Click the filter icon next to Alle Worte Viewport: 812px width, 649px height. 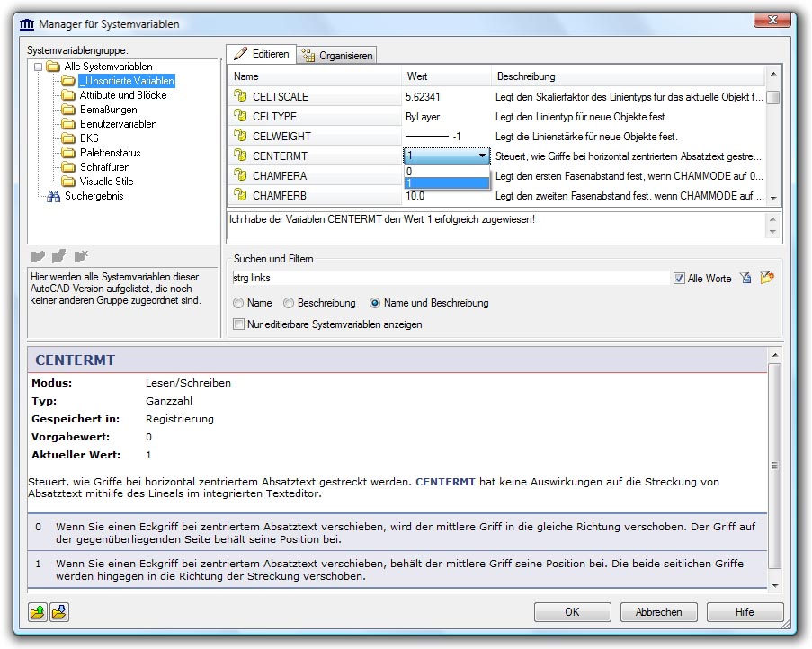[745, 278]
